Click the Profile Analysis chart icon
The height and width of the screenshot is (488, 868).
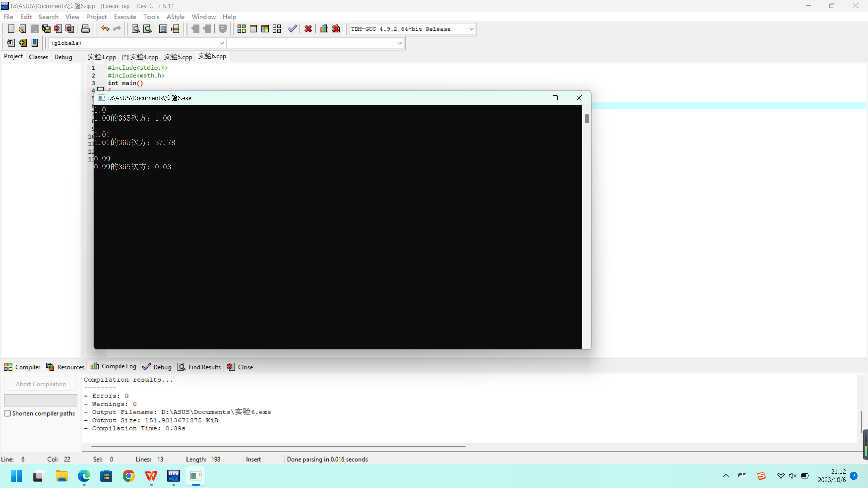pyautogui.click(x=324, y=29)
